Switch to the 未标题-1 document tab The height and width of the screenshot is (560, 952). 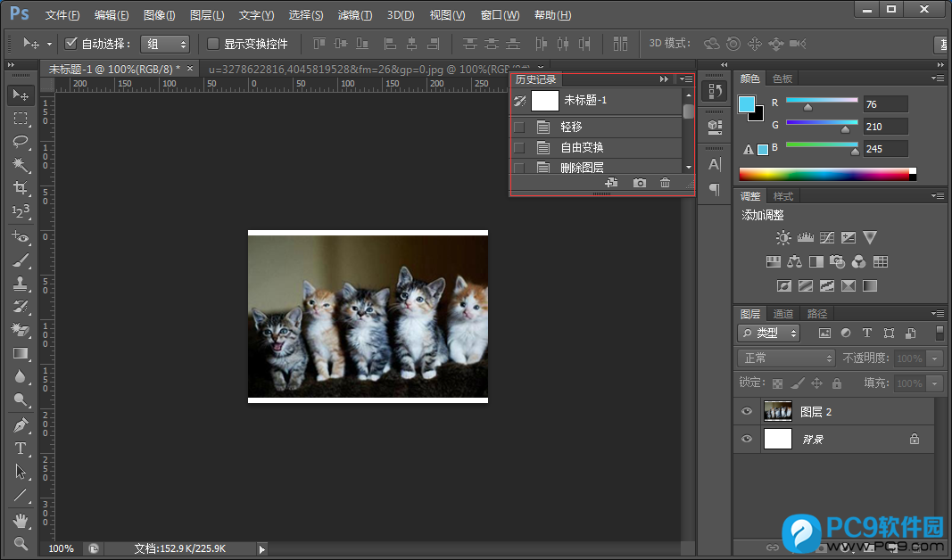[x=114, y=70]
